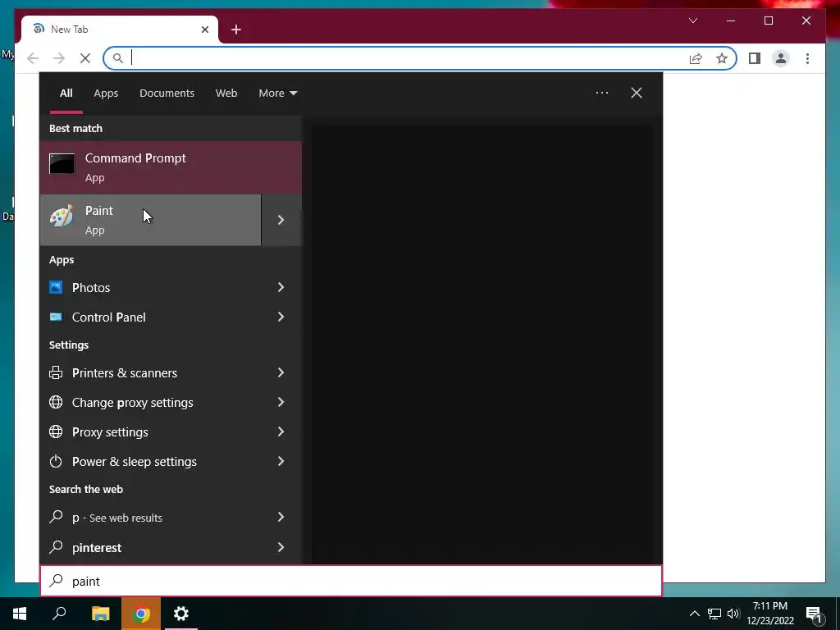Open network status tray icon
Screen dimensions: 840x630
pyautogui.click(x=714, y=614)
